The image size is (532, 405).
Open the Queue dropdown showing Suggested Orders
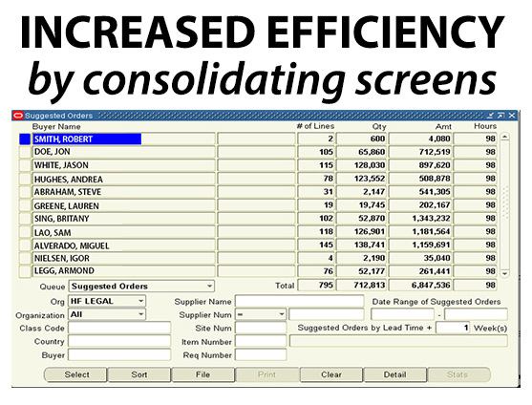coord(141,287)
